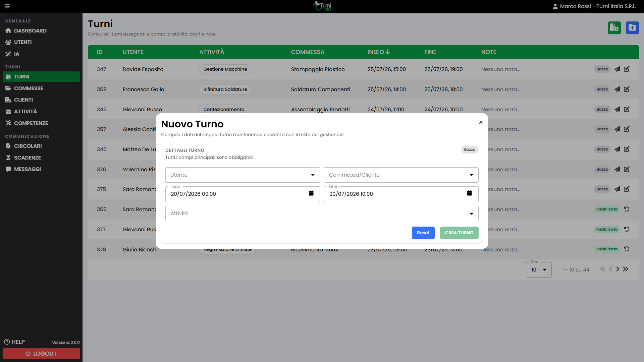Revert published shift 378 undo icon
This screenshot has width=644, height=362.
[x=627, y=249]
